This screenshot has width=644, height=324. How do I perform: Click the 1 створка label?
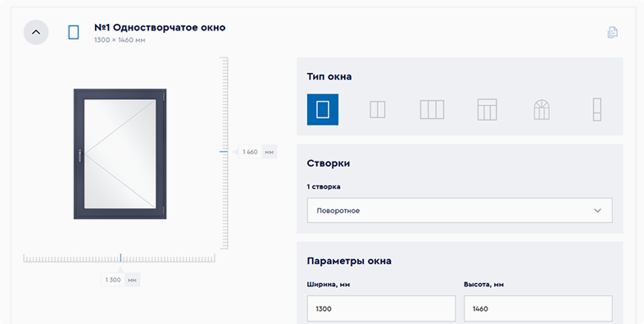(324, 187)
